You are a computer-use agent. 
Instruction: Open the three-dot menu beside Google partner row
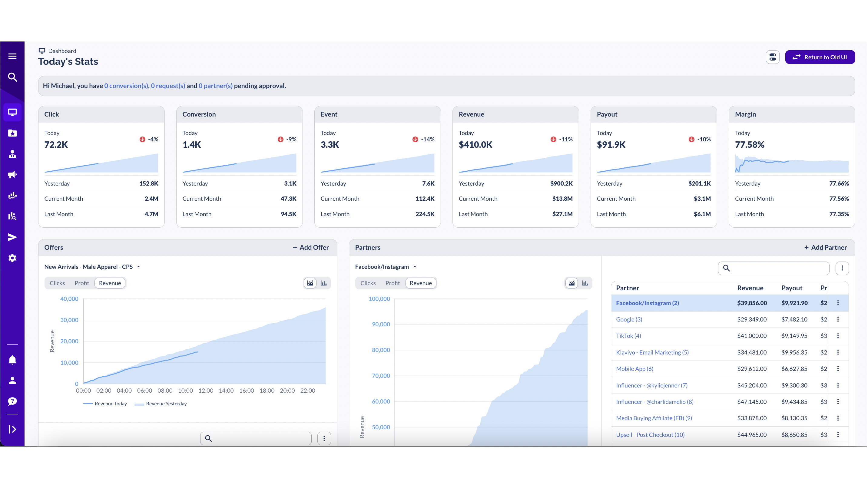pos(838,319)
